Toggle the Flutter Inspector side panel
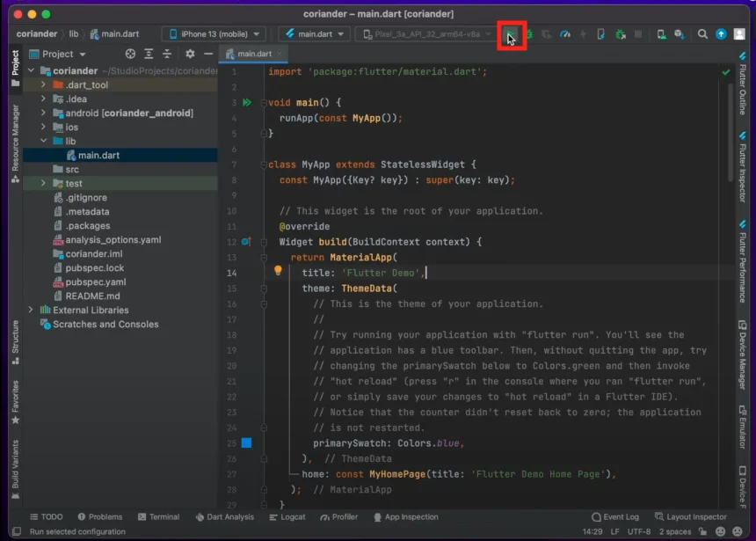Screen dimensions: 756x541 click(x=743, y=167)
